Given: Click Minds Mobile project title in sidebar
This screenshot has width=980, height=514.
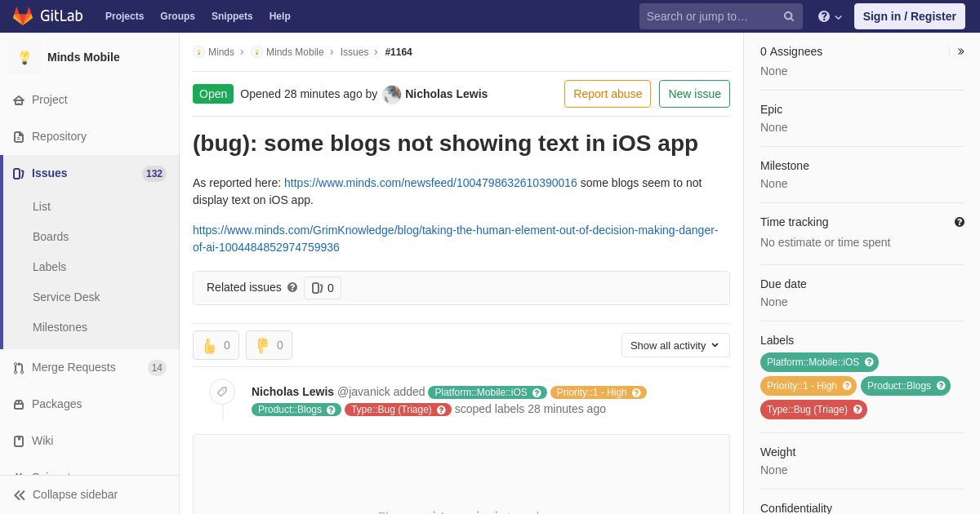Looking at the screenshot, I should 83,57.
